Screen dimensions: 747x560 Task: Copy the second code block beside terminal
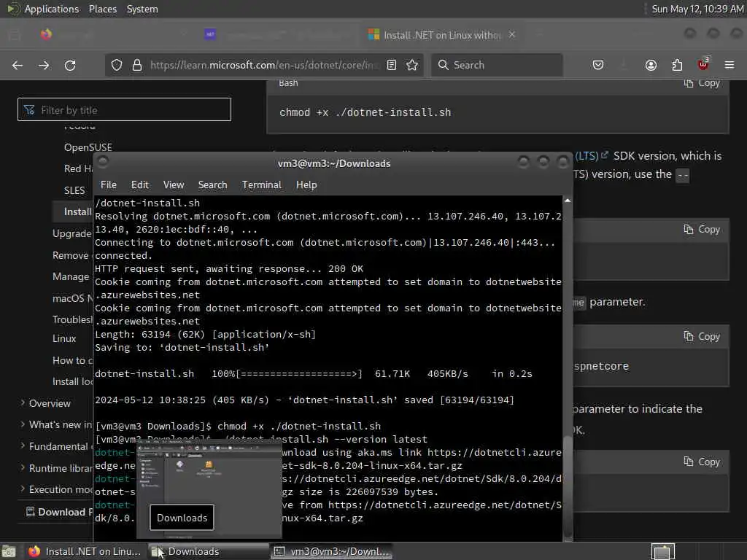pyautogui.click(x=702, y=230)
